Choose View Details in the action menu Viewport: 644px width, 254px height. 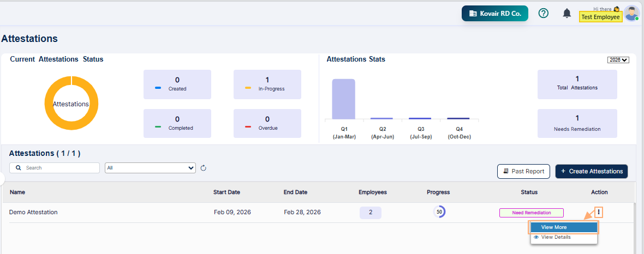point(556,237)
